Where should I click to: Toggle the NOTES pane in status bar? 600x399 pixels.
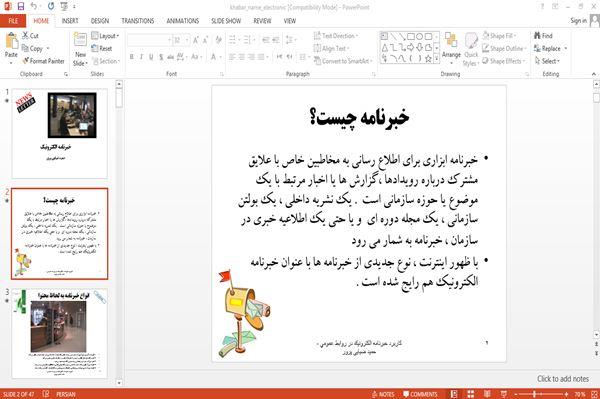pyautogui.click(x=383, y=394)
